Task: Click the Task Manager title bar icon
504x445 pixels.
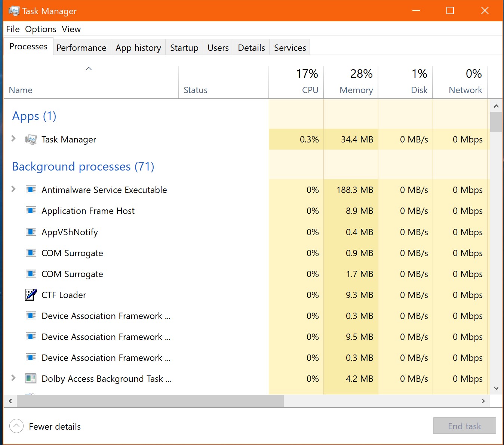Action: click(x=14, y=11)
